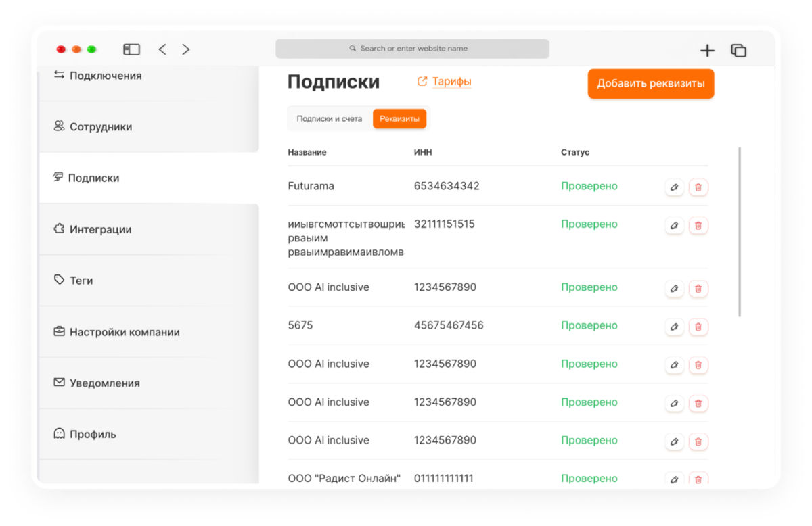Click the INN value 32111151515
Screen dimensions: 812x526
tap(445, 224)
